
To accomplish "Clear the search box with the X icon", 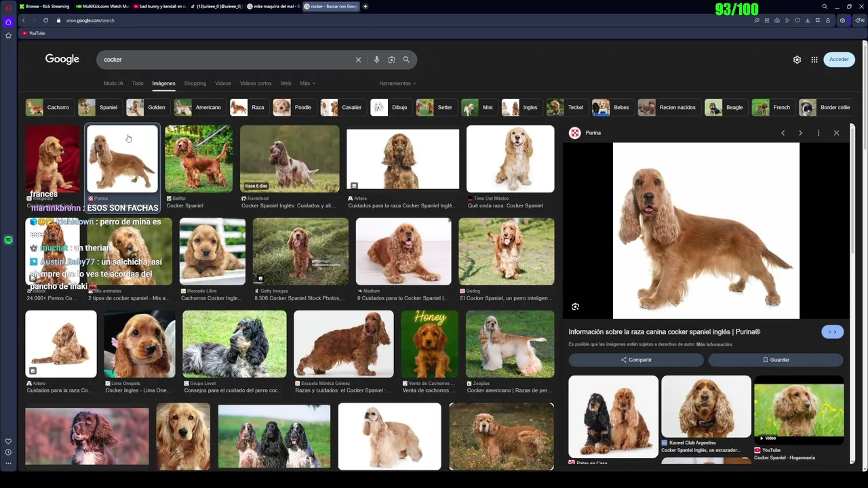I will (359, 60).
